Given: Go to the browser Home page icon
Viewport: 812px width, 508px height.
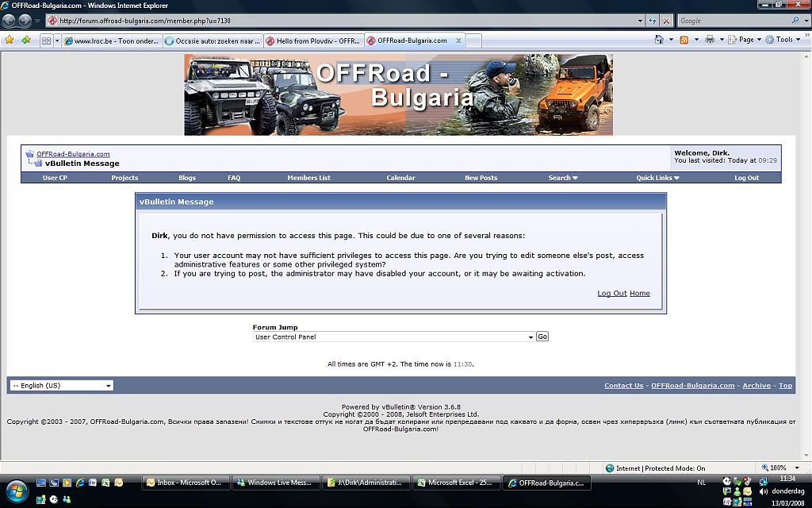Looking at the screenshot, I should point(659,40).
